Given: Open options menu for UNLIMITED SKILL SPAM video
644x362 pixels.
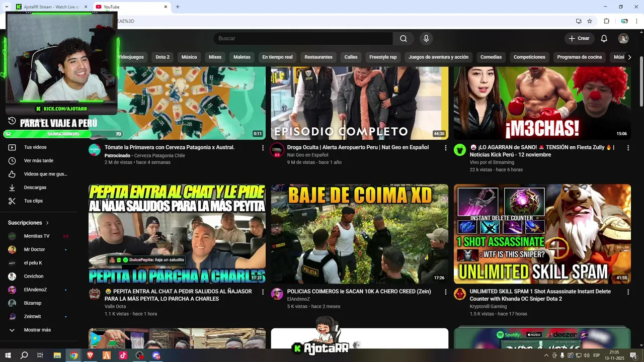Looking at the screenshot, I should [x=628, y=292].
